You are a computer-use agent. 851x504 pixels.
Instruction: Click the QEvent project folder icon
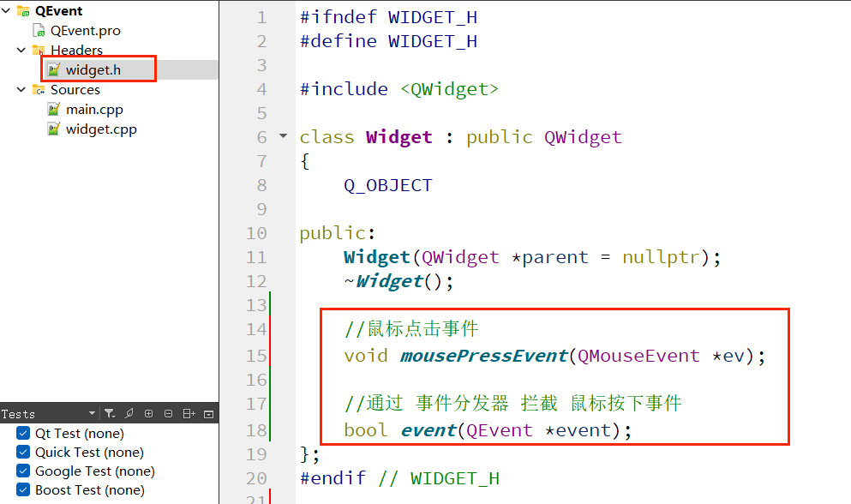coord(23,11)
